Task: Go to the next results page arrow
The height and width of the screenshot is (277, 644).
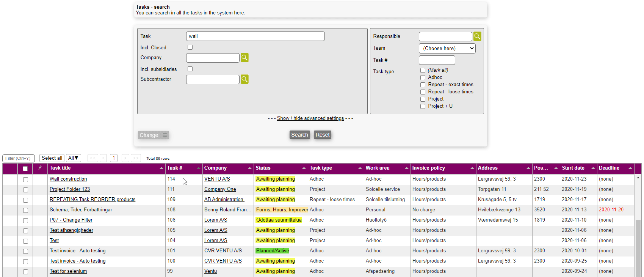Action: tap(125, 158)
